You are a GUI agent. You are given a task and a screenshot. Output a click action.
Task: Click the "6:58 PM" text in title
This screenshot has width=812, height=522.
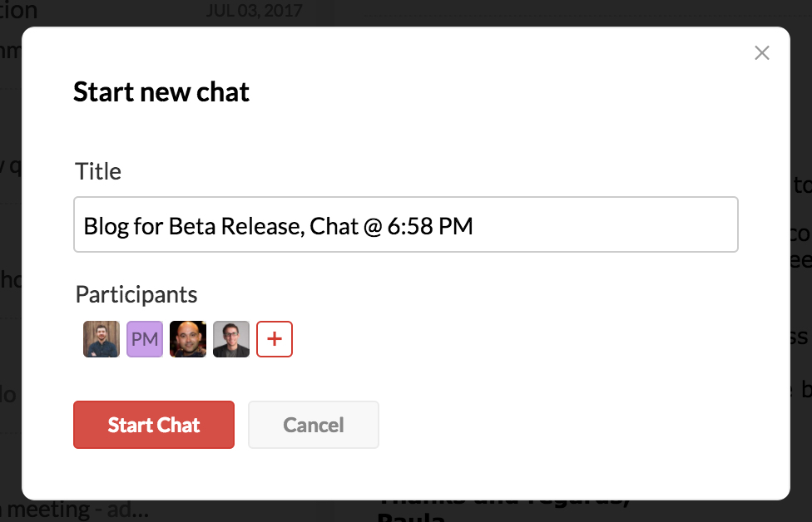click(430, 226)
